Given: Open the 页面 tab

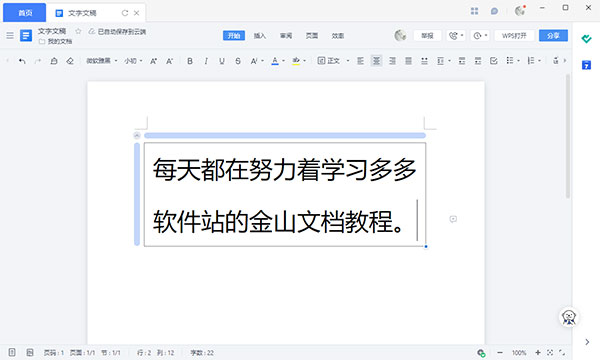Looking at the screenshot, I should [x=312, y=36].
